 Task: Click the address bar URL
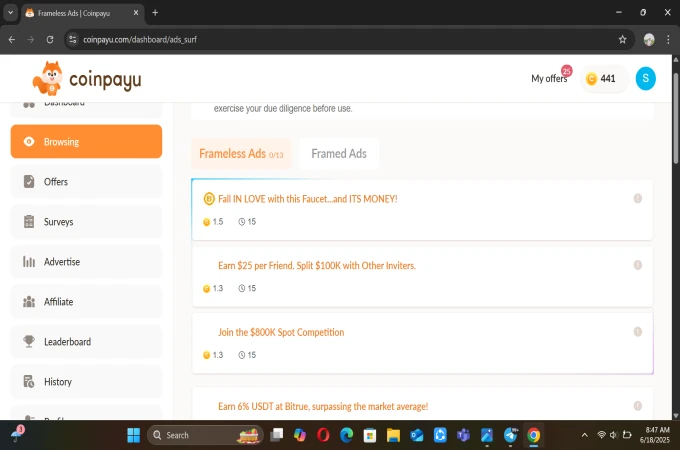point(140,39)
